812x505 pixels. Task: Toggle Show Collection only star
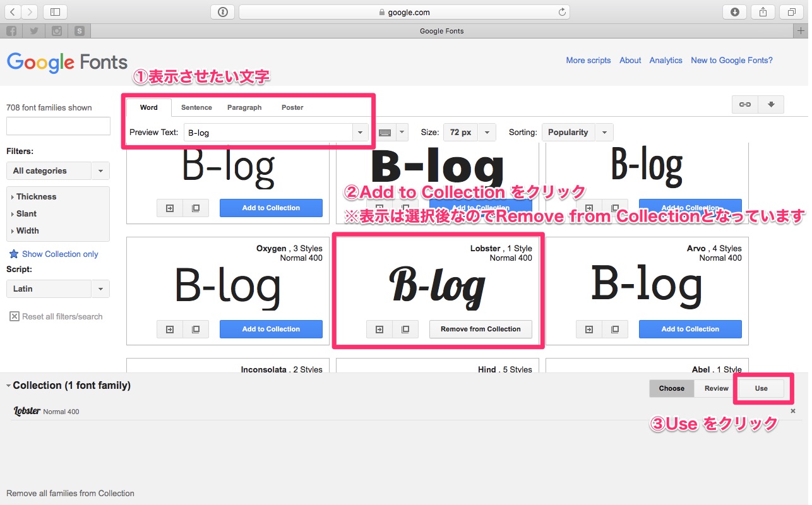pos(14,254)
